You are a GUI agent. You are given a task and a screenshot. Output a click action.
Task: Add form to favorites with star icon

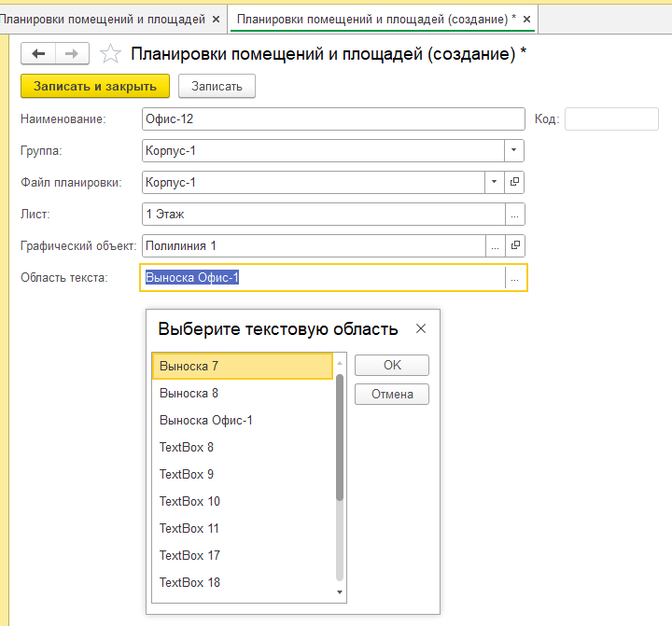[110, 54]
